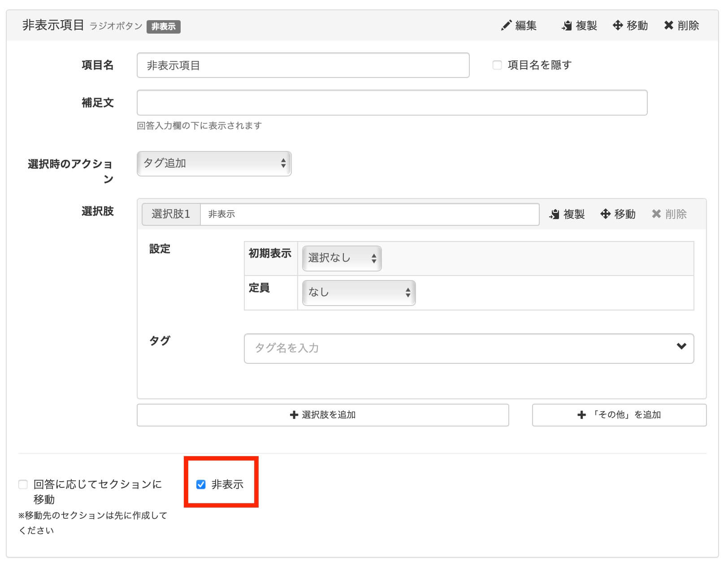Duplicate 選択肢1 using its 複製 icon
728x569 pixels.
tap(555, 214)
